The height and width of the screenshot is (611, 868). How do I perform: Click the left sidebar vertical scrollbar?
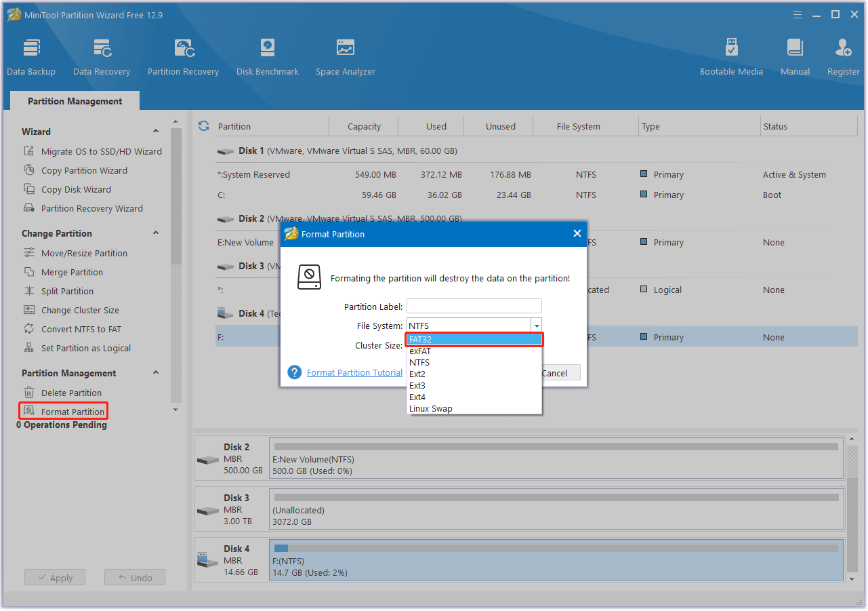coord(176,197)
